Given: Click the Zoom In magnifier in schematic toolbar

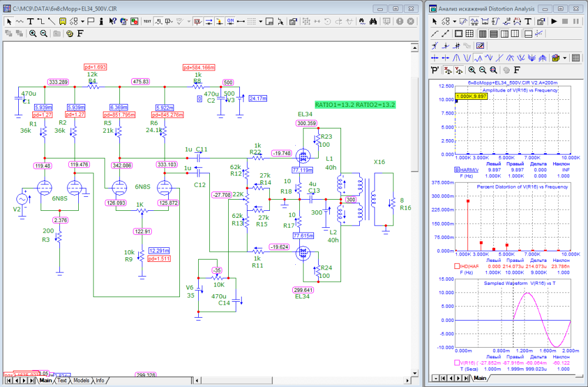Looking at the screenshot, I should coord(33,33).
